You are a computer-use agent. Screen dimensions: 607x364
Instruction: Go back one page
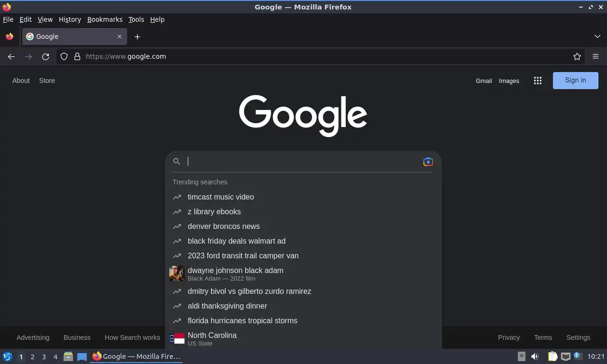(11, 56)
